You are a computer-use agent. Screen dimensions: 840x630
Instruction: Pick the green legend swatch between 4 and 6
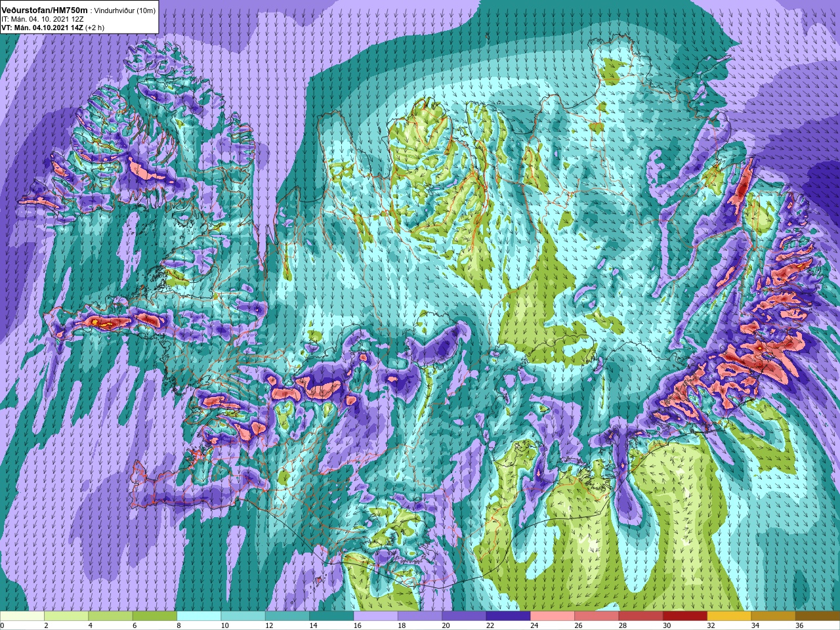(110, 616)
